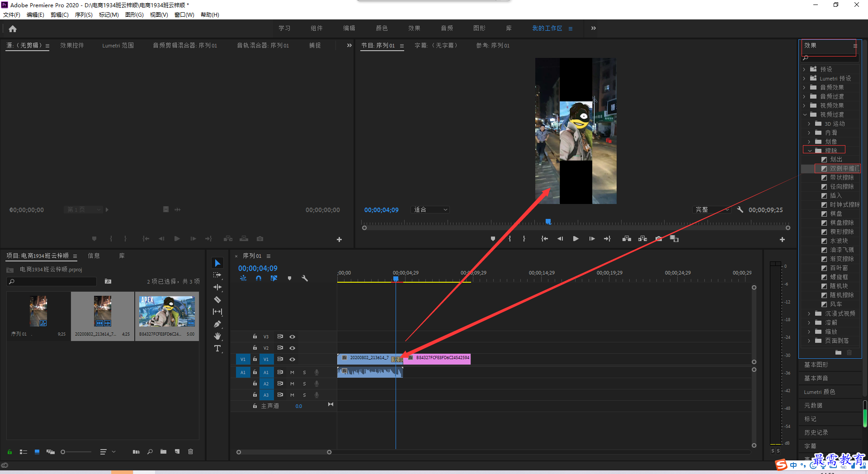Select the Hand tool
868x474 pixels.
217,336
